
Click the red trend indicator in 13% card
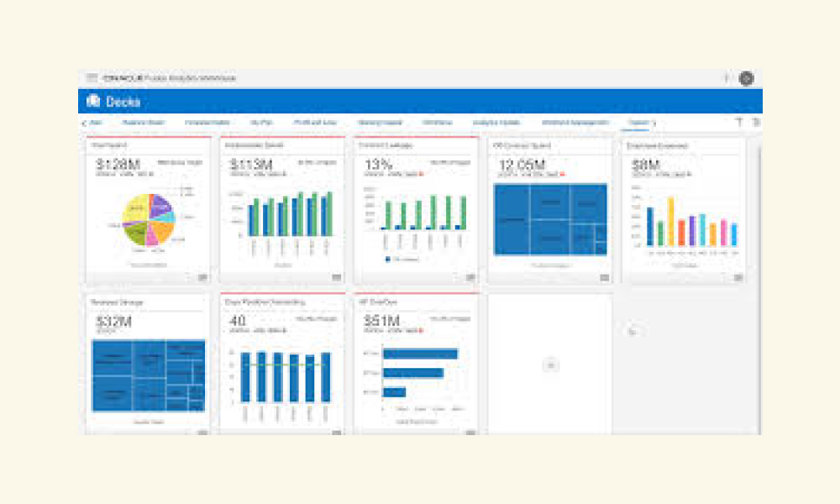[422, 174]
